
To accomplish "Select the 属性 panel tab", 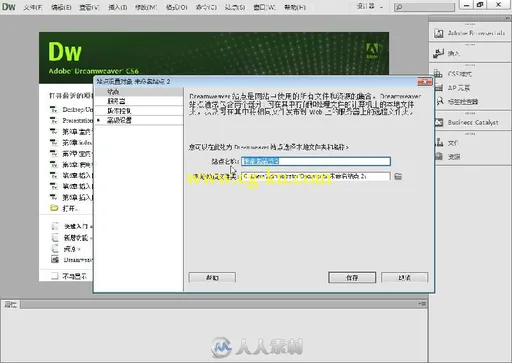I will tap(11, 304).
